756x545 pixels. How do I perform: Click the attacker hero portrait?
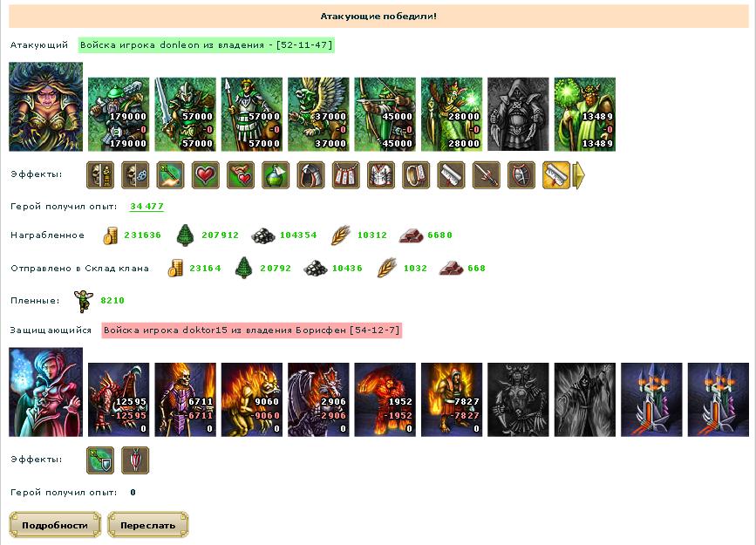point(46,106)
